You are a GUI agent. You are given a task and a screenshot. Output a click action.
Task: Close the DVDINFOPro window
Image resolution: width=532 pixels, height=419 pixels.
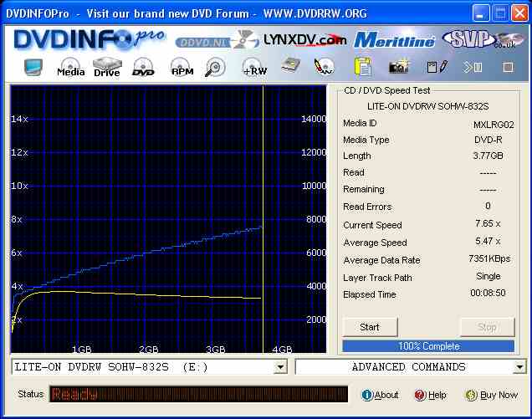coord(519,13)
